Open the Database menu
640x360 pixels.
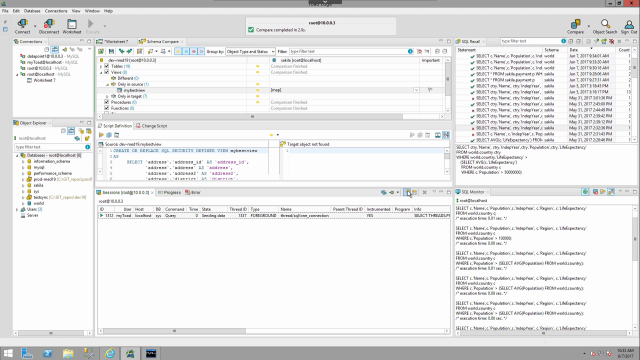32,11
